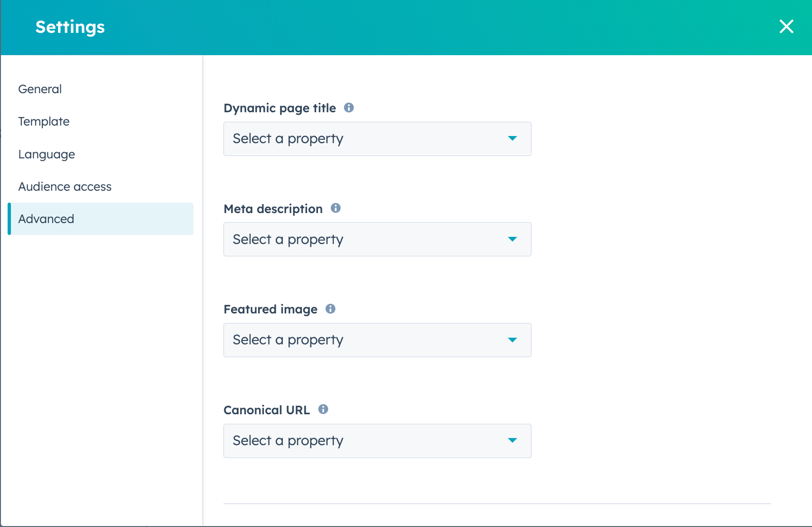Close the Settings dialog with X
The width and height of the screenshot is (812, 527).
(x=786, y=27)
